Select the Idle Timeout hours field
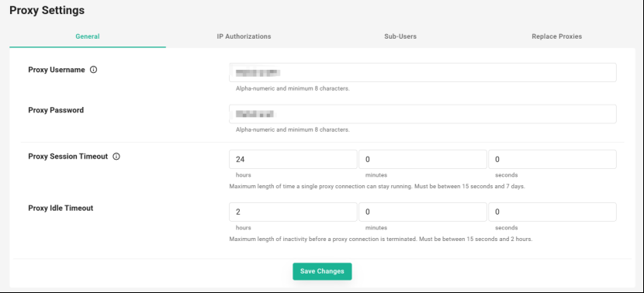 293,212
